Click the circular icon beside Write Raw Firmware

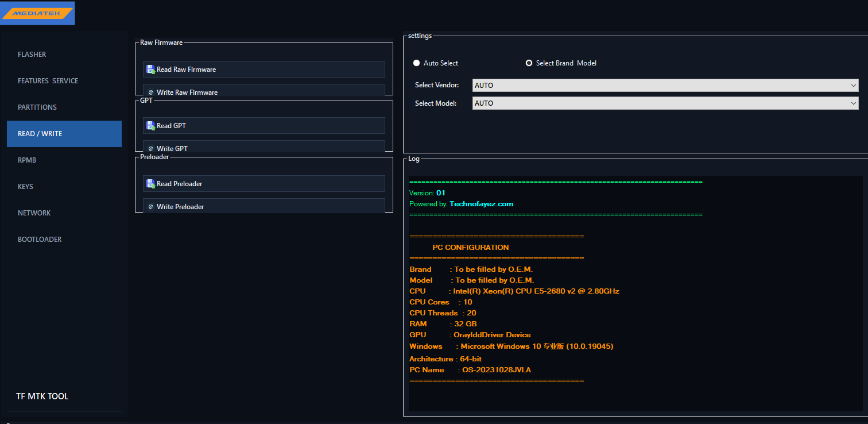point(151,92)
